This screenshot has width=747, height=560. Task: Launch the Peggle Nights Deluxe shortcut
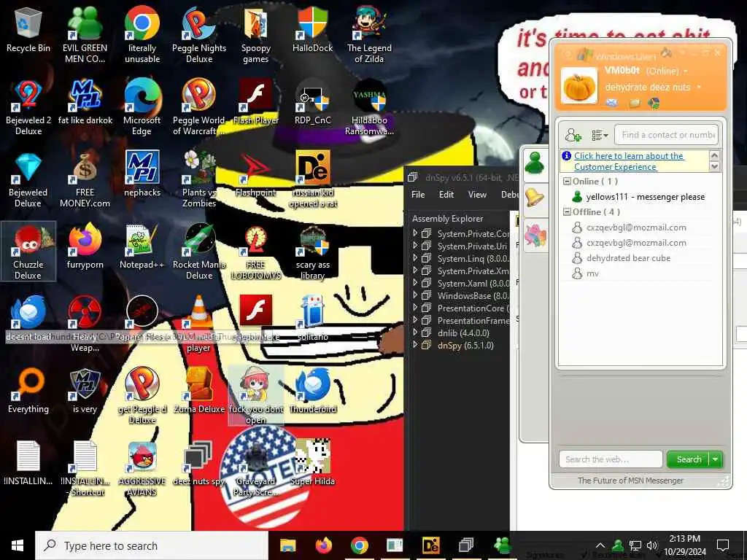pos(199,35)
